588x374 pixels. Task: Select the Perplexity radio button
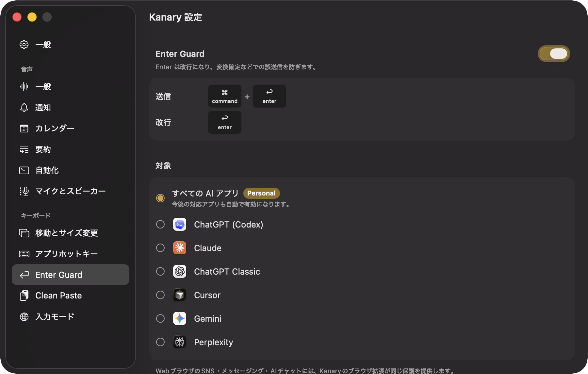[x=160, y=342]
